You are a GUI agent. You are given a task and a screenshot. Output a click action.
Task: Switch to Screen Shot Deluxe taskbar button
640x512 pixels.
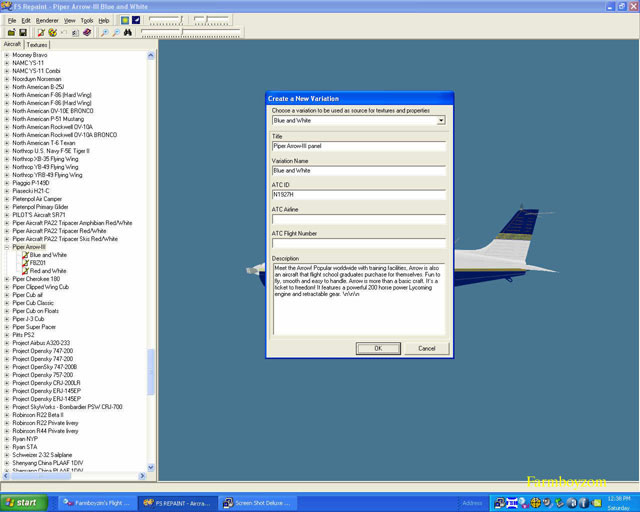tap(258, 503)
